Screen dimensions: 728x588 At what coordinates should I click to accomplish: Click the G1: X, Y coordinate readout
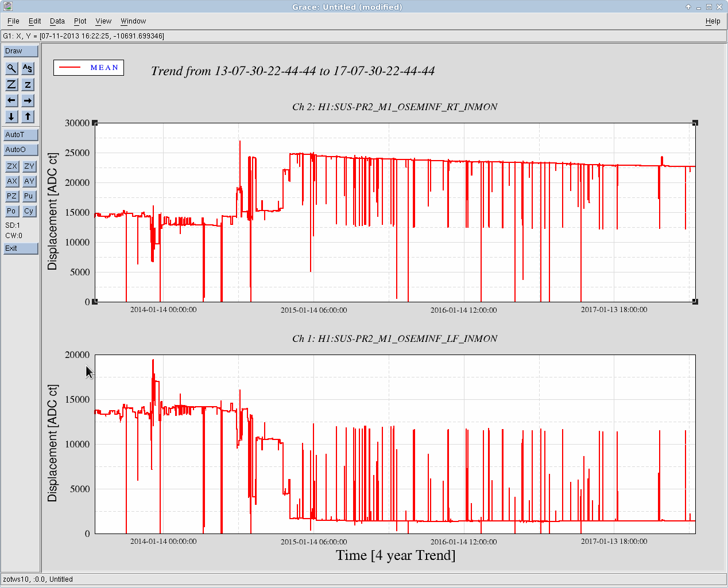[x=84, y=36]
